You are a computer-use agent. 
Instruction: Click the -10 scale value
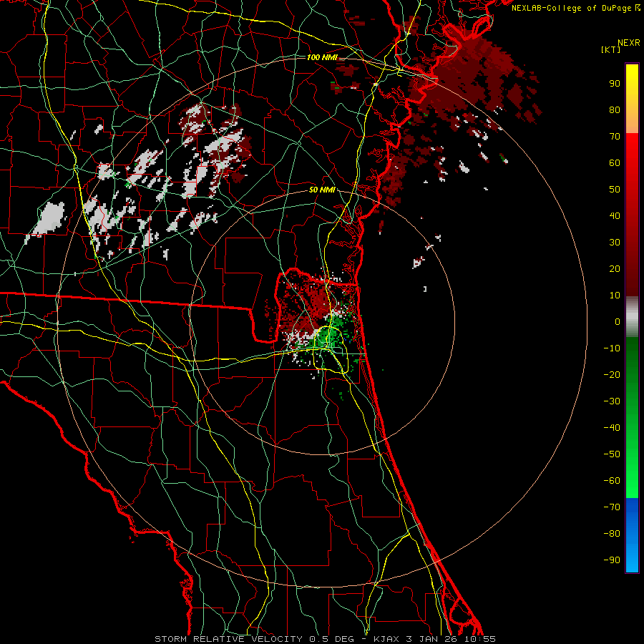click(x=612, y=348)
